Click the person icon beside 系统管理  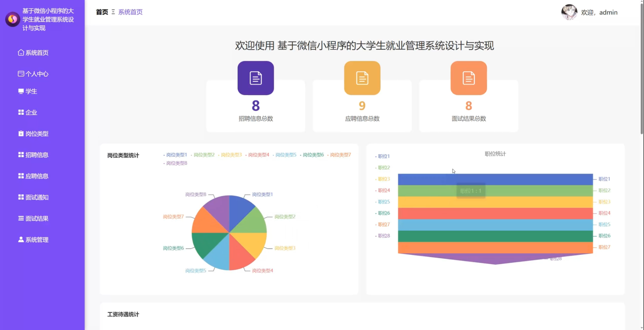click(x=21, y=239)
